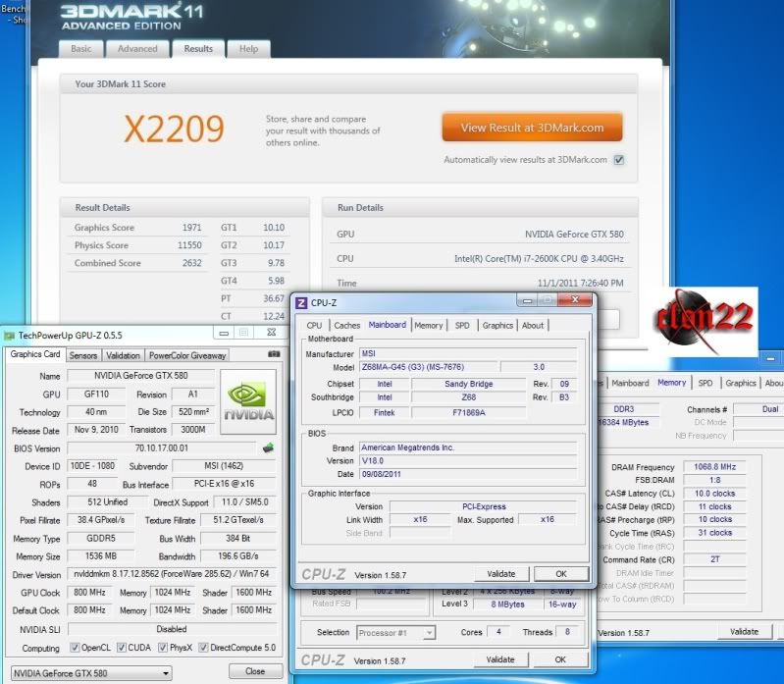
Task: Toggle the OpenCL checkbox in GPU-Z
Action: coord(75,648)
